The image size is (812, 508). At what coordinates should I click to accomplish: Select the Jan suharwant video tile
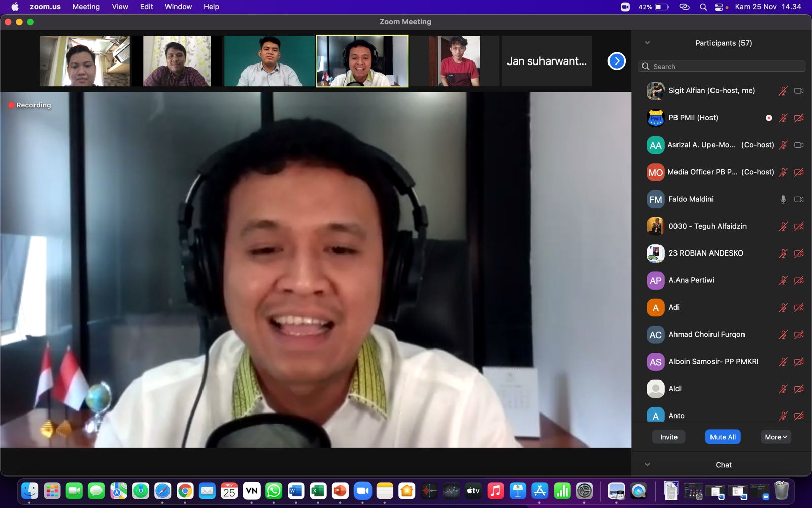547,61
